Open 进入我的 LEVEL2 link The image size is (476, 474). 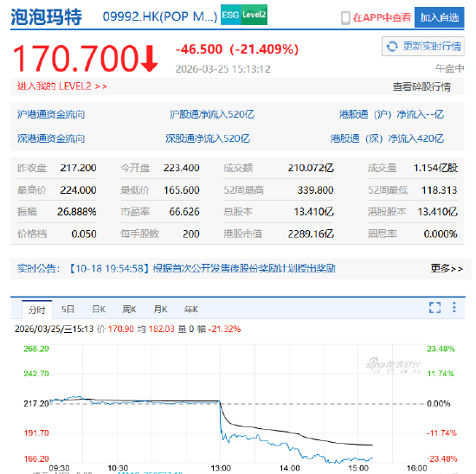click(62, 86)
